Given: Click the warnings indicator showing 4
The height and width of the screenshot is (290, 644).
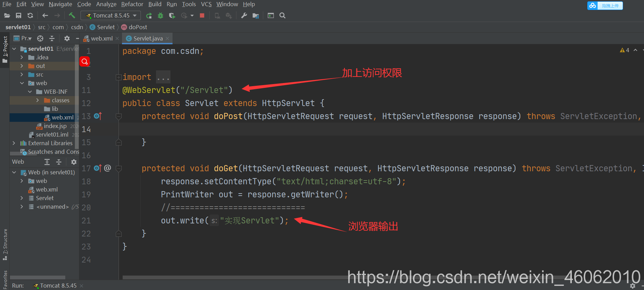Looking at the screenshot, I should (x=624, y=50).
